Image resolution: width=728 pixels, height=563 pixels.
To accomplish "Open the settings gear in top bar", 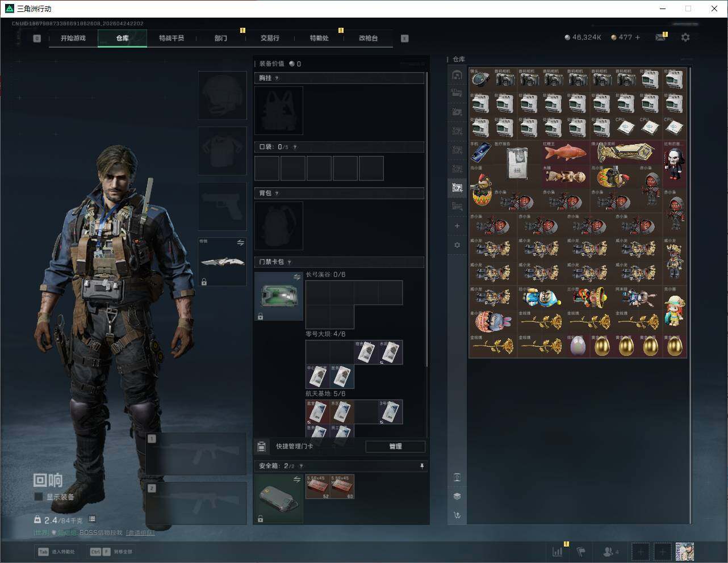I will click(x=685, y=37).
